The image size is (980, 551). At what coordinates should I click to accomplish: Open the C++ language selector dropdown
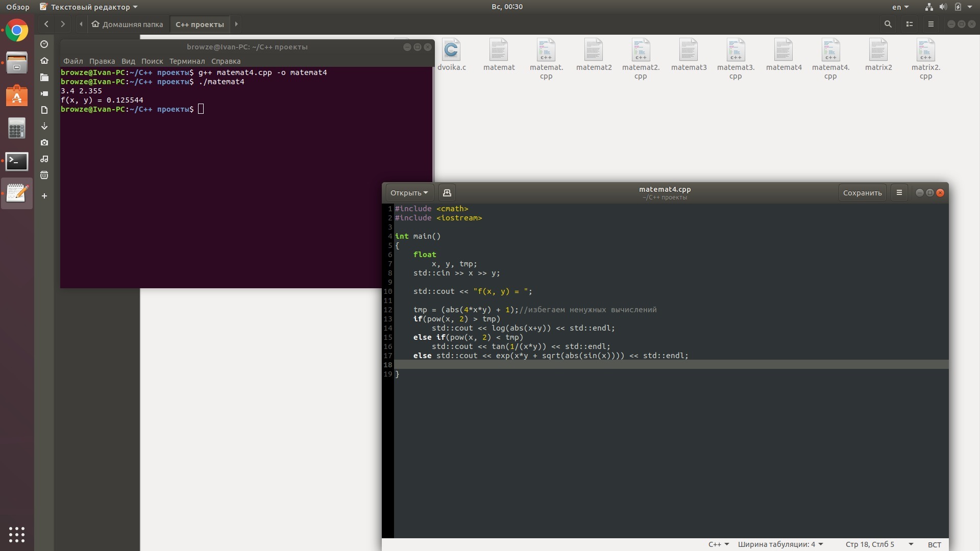(x=718, y=544)
